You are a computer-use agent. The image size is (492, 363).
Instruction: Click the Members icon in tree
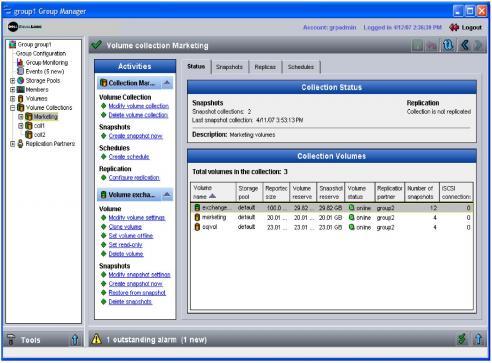tap(21, 89)
